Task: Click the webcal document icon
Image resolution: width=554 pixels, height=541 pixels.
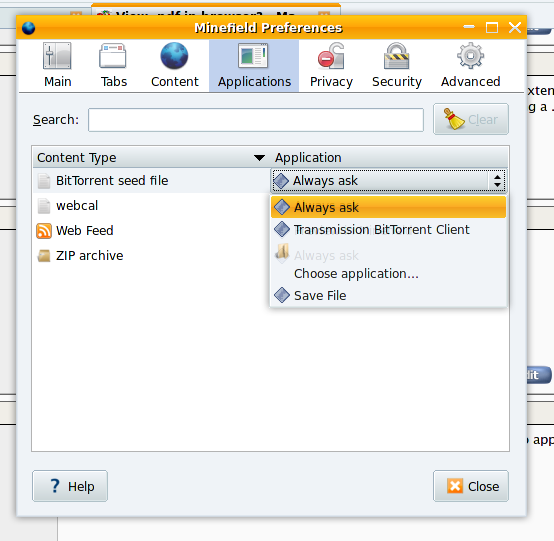Action: (x=44, y=206)
